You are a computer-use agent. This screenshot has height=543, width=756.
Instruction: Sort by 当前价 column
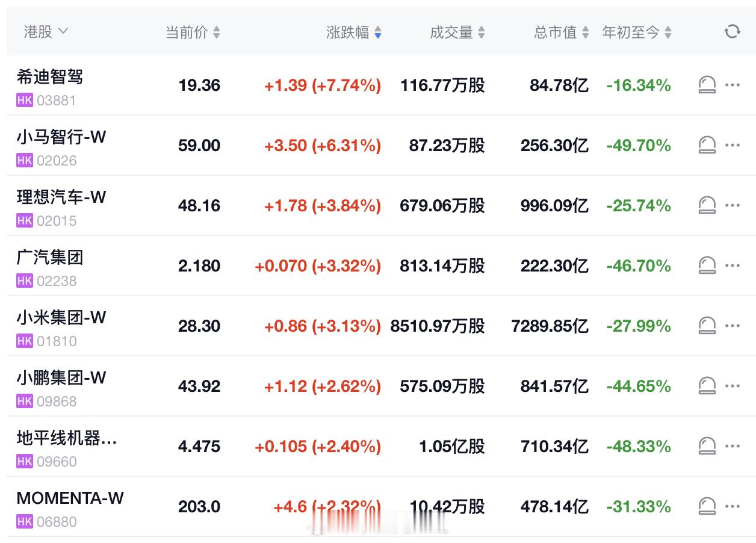tap(193, 32)
